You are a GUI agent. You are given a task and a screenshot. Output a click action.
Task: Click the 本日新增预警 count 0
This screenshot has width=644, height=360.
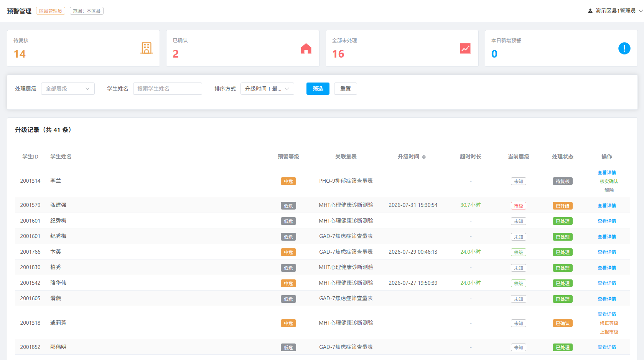click(494, 54)
